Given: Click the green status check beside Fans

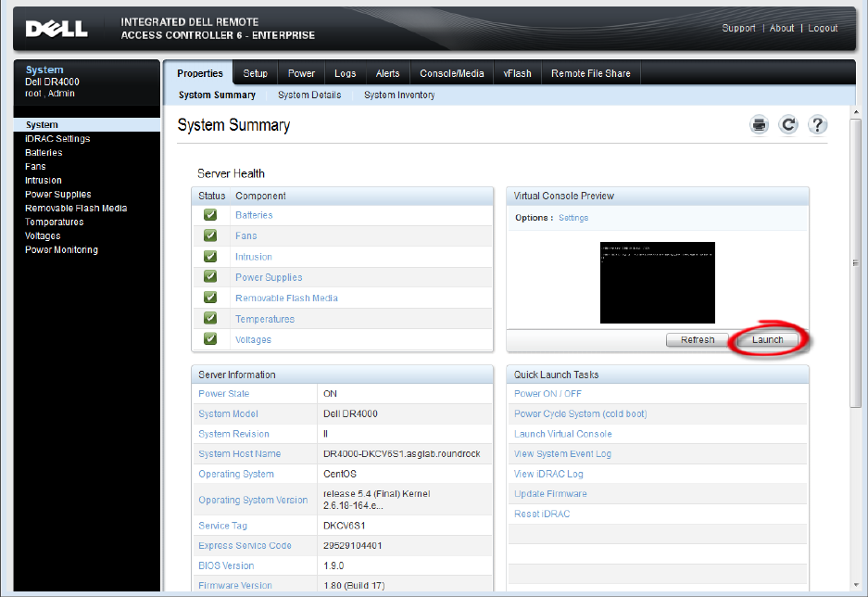Looking at the screenshot, I should coord(210,235).
